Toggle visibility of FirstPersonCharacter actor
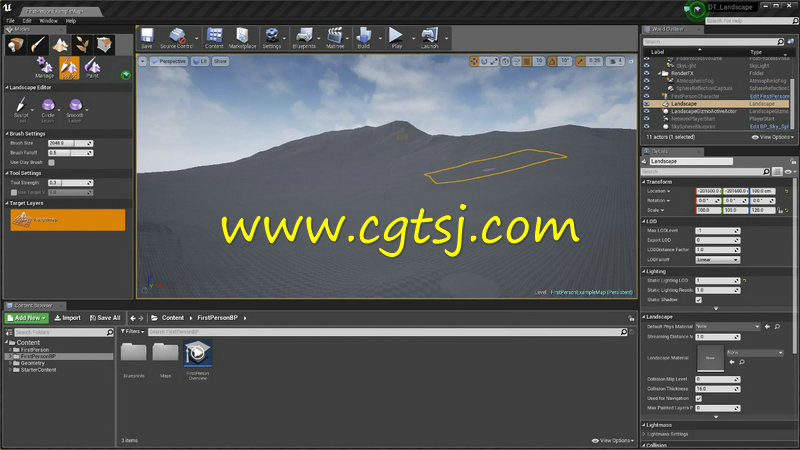Viewport: 800px width, 450px height. pyautogui.click(x=646, y=96)
